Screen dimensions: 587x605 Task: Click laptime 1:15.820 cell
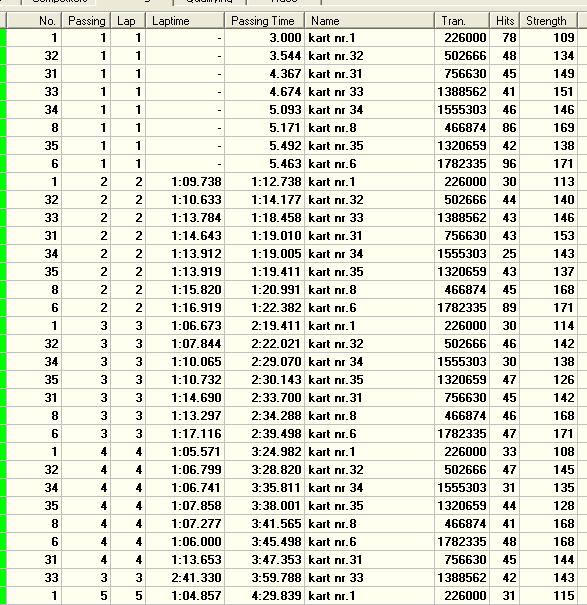[x=185, y=290]
